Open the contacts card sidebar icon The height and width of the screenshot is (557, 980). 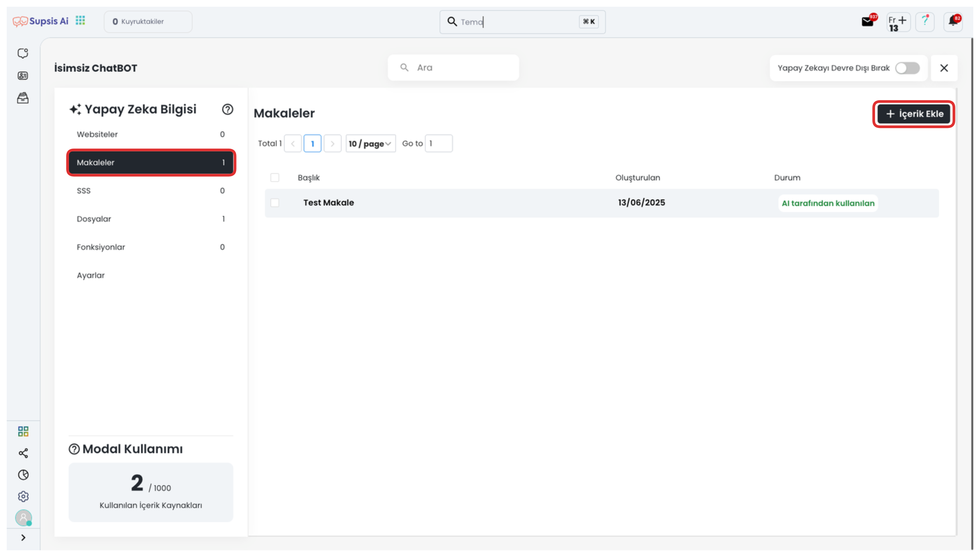coord(23,76)
